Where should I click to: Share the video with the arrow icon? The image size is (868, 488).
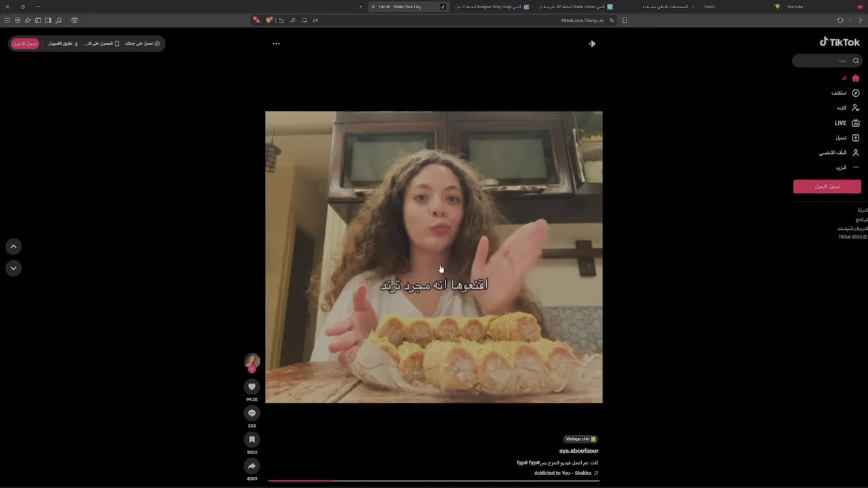pos(252,466)
